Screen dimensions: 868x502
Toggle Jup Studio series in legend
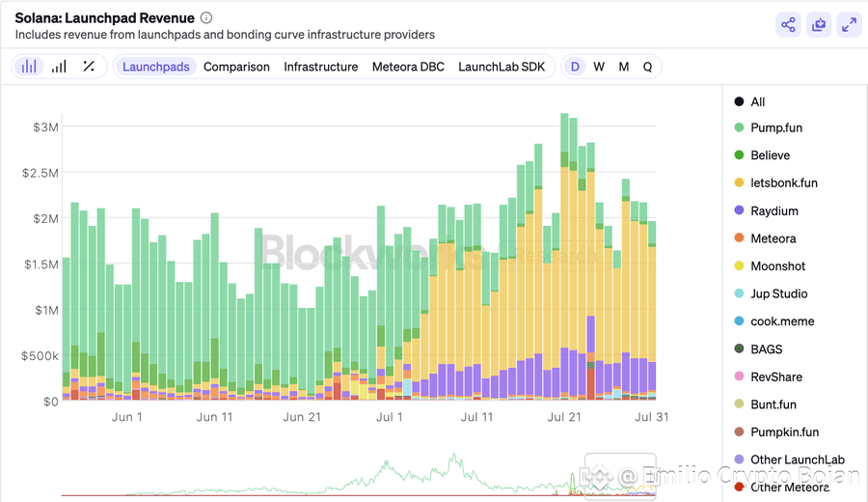pyautogui.click(x=771, y=293)
